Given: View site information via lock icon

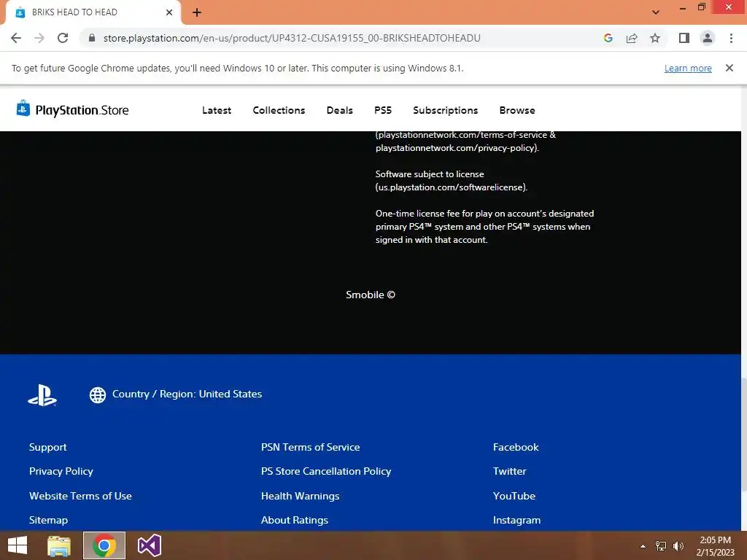Looking at the screenshot, I should (92, 38).
